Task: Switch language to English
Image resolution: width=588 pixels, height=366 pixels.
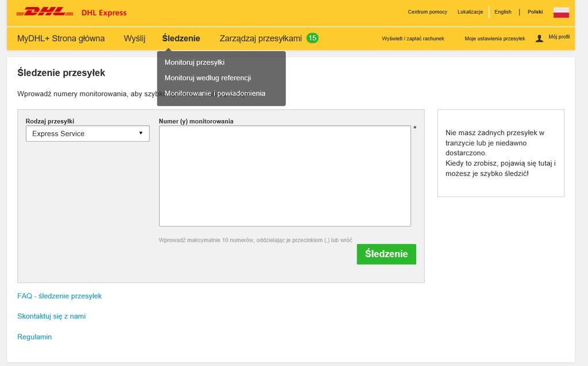Action: pyautogui.click(x=503, y=12)
